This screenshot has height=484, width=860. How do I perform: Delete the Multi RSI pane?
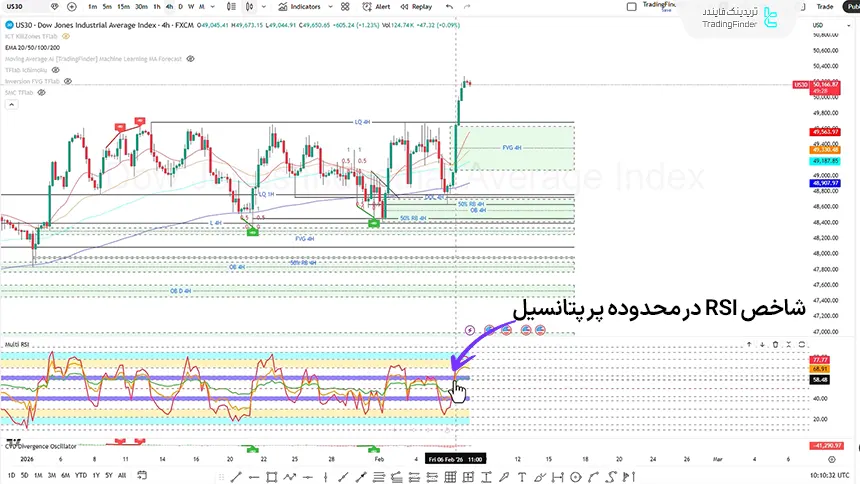[776, 345]
